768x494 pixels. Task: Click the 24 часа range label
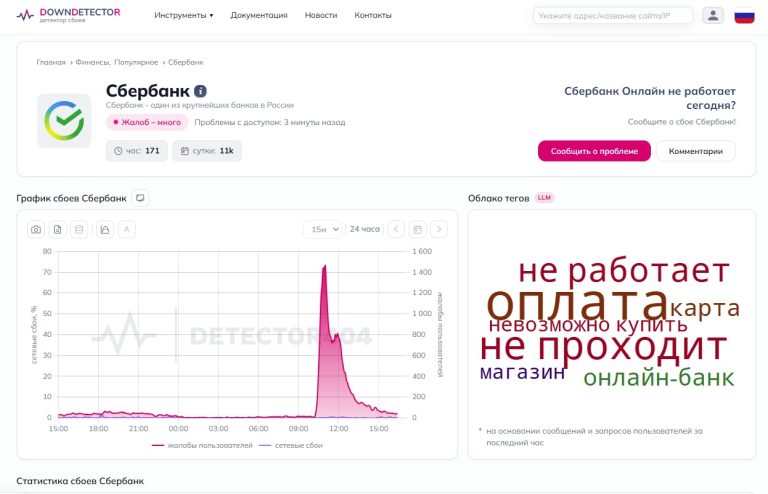point(365,229)
